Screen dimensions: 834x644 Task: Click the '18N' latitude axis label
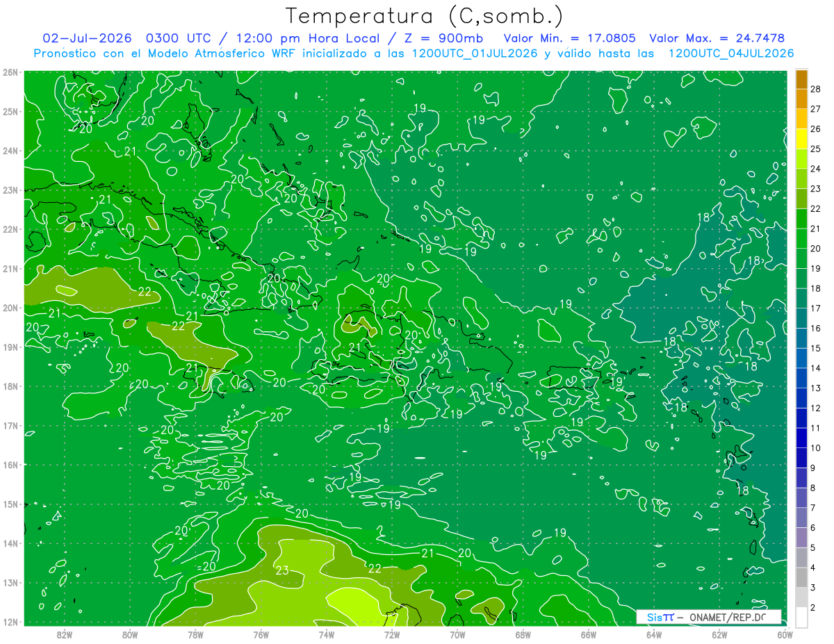pos(10,386)
